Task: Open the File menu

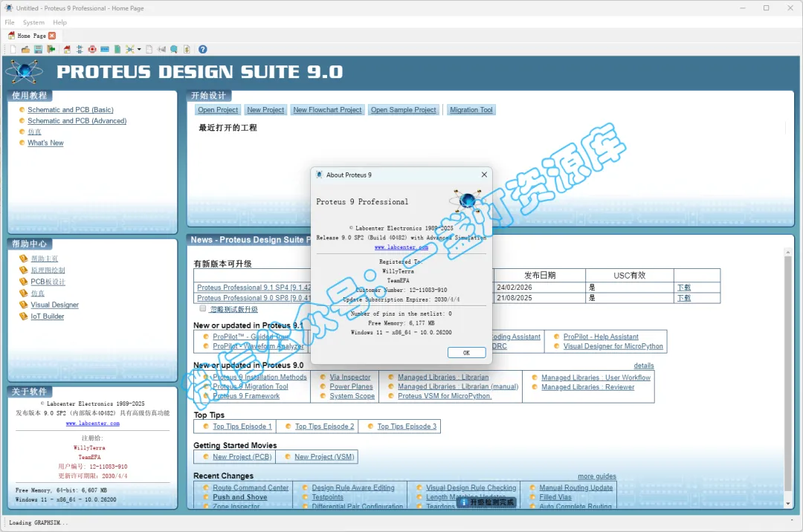Action: coord(10,22)
